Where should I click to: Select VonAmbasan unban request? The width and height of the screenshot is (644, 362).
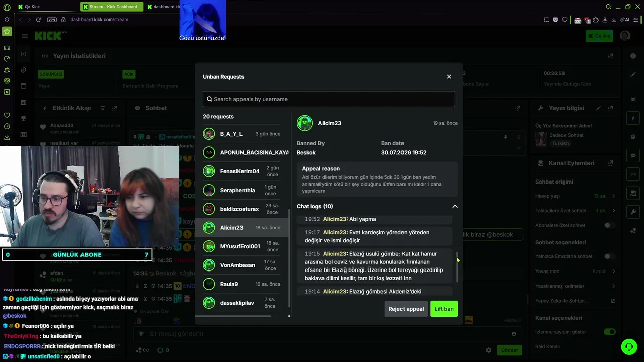point(242,265)
